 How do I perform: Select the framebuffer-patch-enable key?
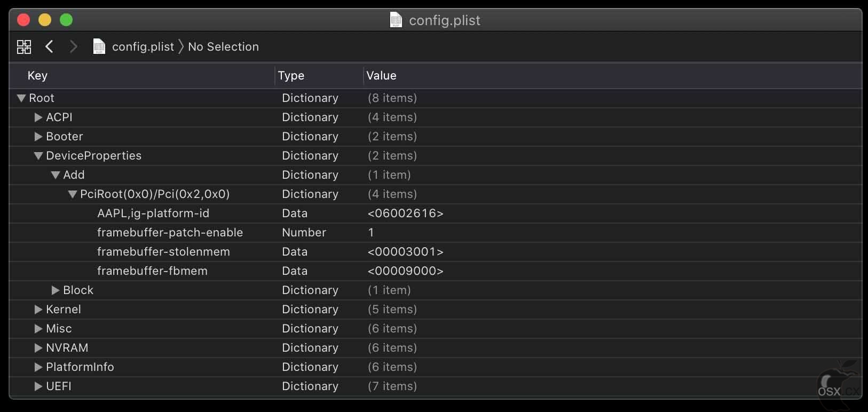[x=170, y=233]
